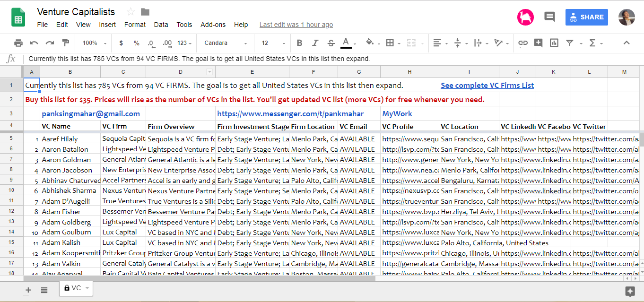Open the File menu
Viewport: 644px width, 302px height.
[x=42, y=25]
